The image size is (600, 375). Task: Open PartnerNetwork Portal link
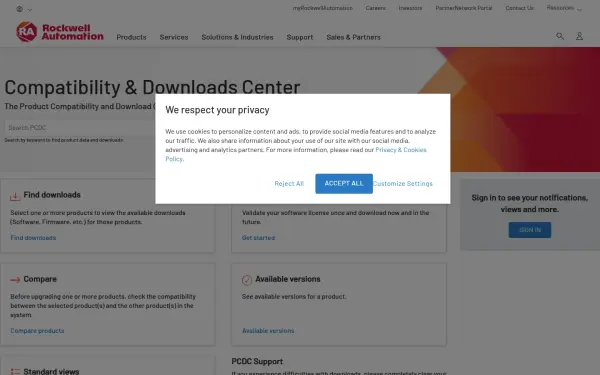point(464,8)
